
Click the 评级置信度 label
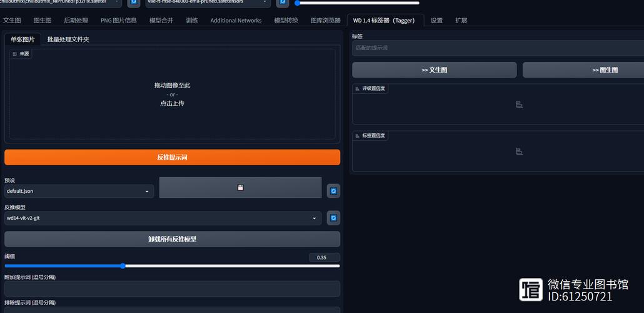tap(373, 88)
